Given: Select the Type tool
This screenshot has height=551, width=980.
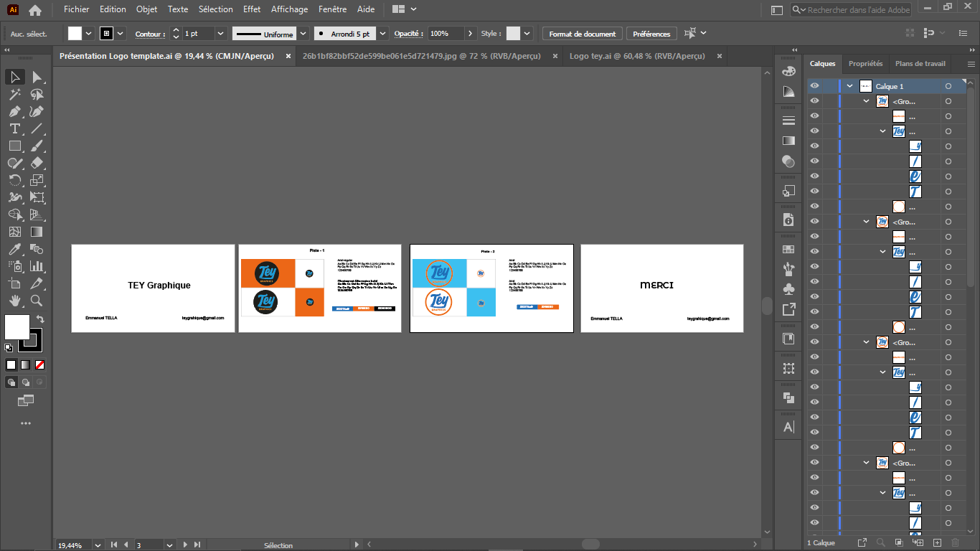Looking at the screenshot, I should [x=15, y=128].
